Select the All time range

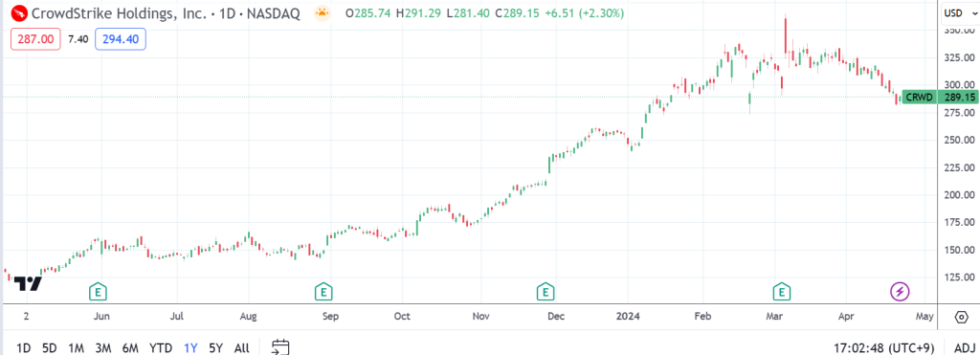pyautogui.click(x=242, y=348)
